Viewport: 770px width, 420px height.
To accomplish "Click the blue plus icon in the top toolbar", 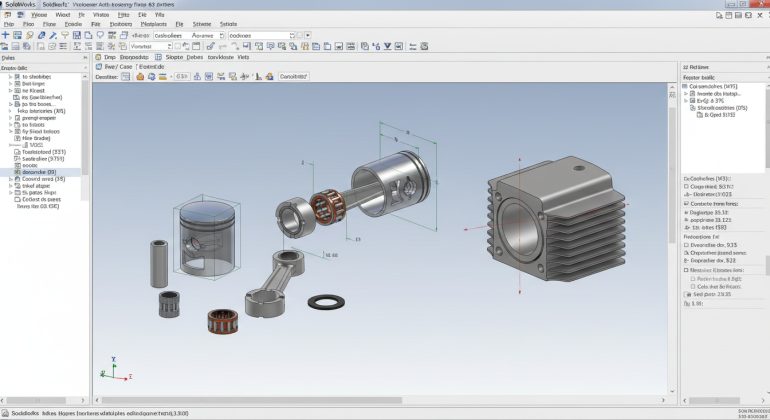I will click(x=6, y=35).
